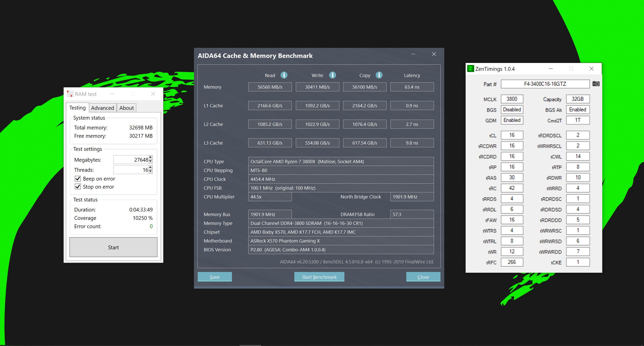Toggle the Beep on error checkbox

(x=78, y=179)
